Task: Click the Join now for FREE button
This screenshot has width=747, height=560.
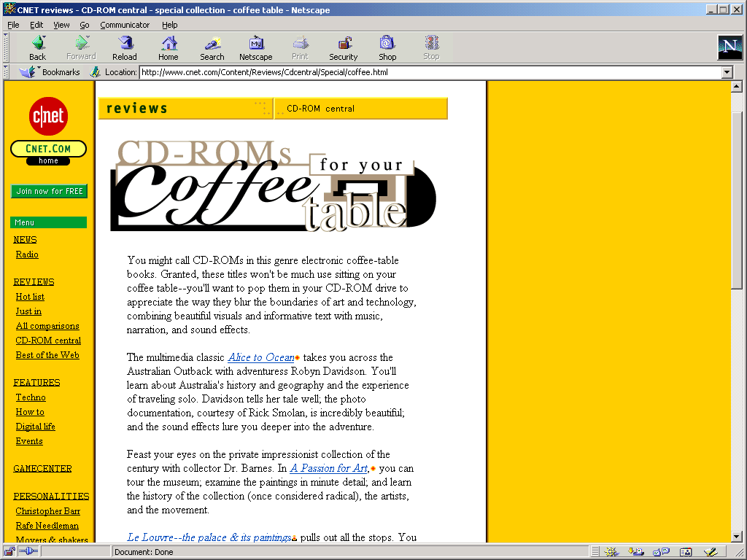Action: [49, 191]
